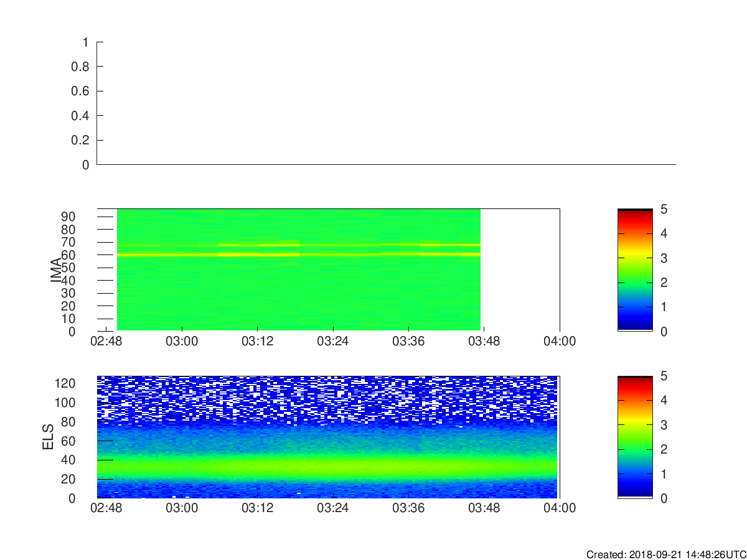Click 02:48 label under IMA plot

[106, 341]
